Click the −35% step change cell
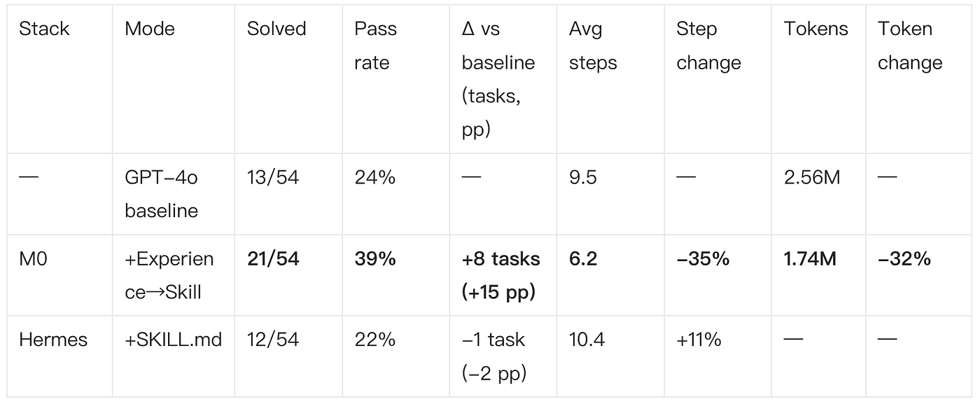The width and height of the screenshot is (980, 404). coord(703,259)
